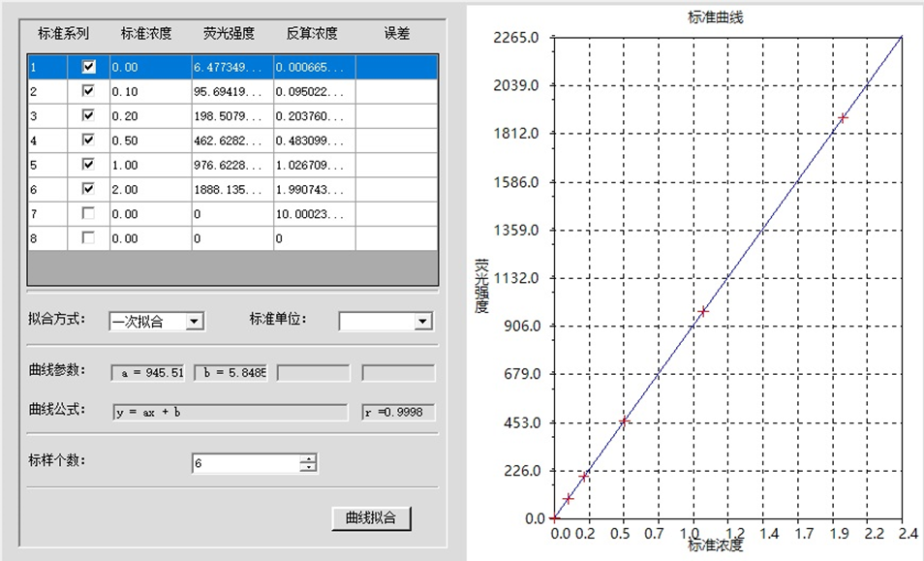Click the 曲线拟合 button
Viewport: 924px width, 561px height.
tap(371, 518)
